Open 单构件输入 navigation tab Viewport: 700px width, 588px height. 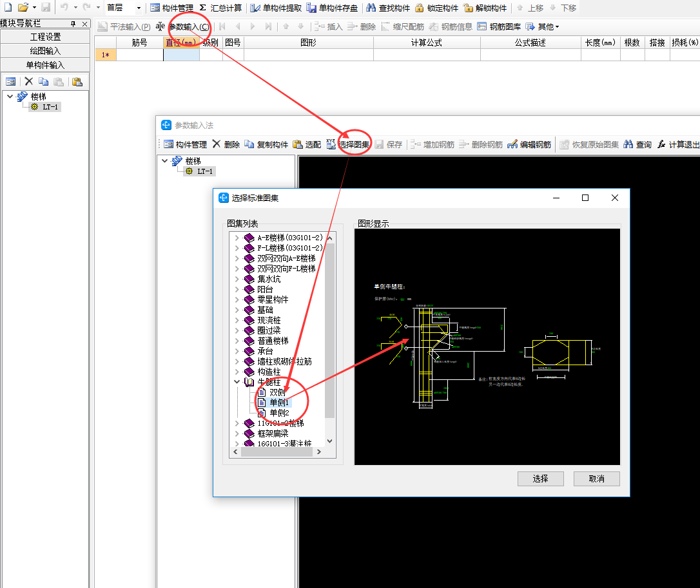tap(45, 65)
